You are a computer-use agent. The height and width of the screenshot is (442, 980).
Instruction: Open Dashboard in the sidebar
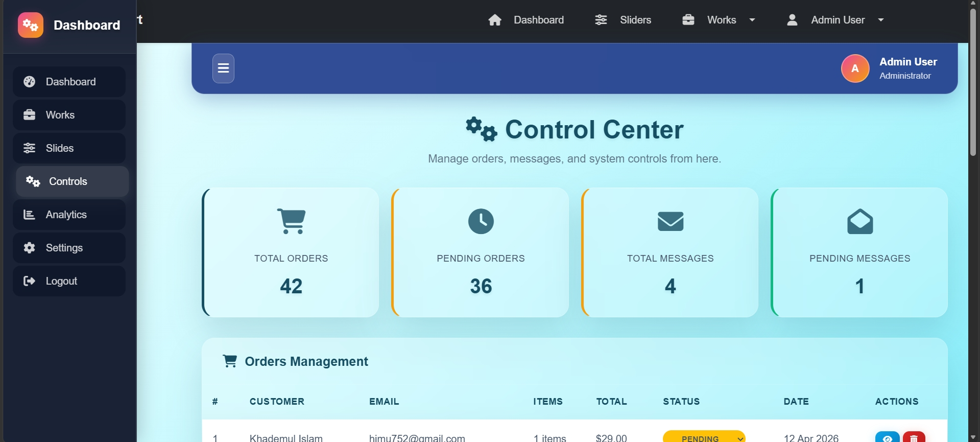tap(69, 82)
